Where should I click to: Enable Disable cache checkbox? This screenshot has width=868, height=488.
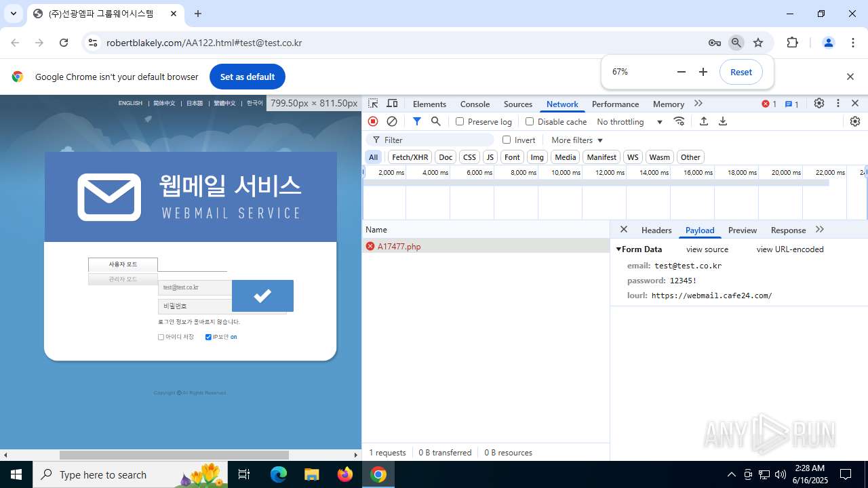pos(530,121)
